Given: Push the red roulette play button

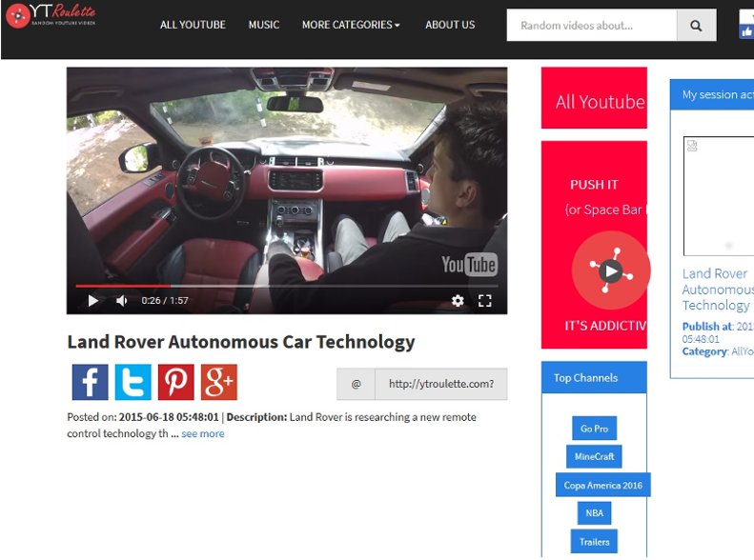Looking at the screenshot, I should (610, 270).
